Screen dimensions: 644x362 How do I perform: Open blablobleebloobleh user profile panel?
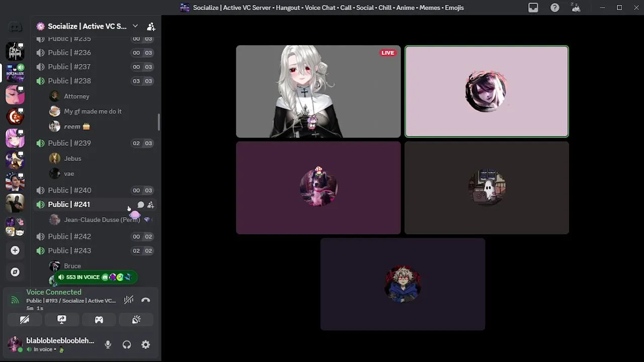tap(52, 344)
